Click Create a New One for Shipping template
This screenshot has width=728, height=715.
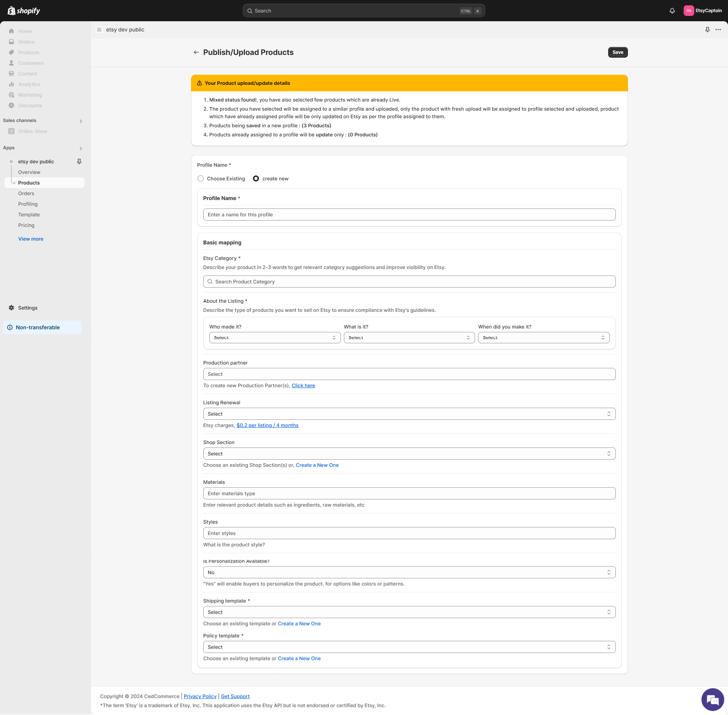coord(299,623)
